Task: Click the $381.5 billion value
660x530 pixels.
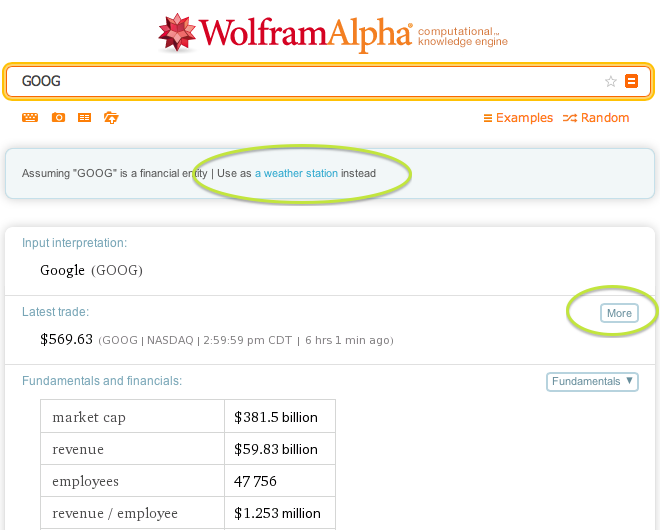Action: [x=276, y=417]
